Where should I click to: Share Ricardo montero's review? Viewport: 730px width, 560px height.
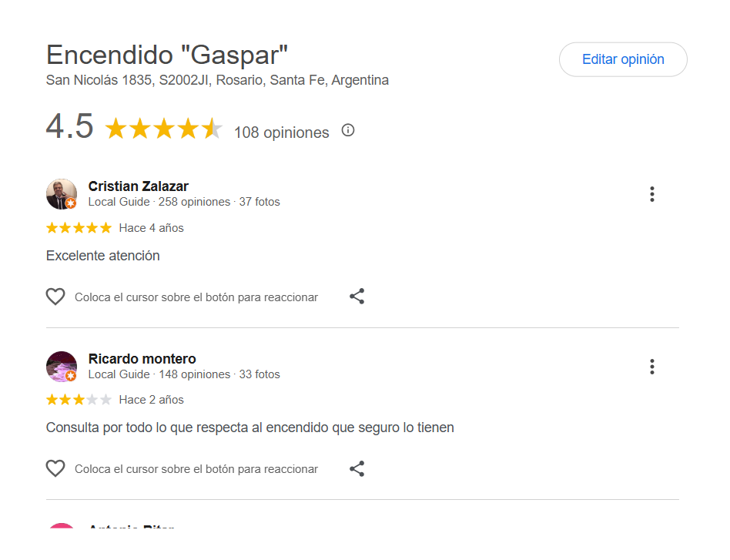(357, 468)
